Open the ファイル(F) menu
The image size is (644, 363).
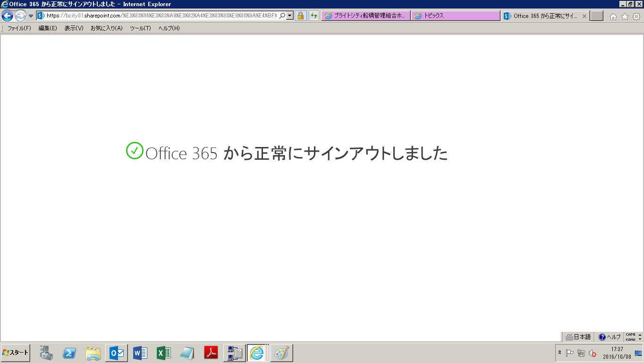pyautogui.click(x=19, y=28)
